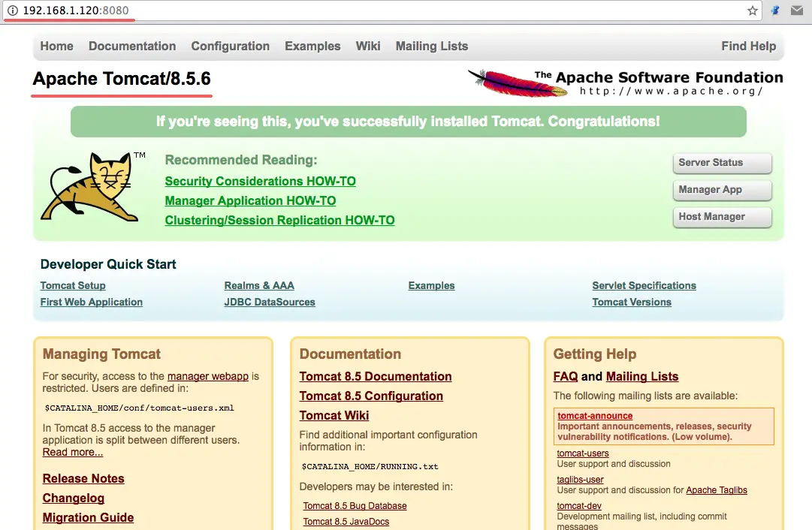
Task: Click the Recommended Reading heading
Action: tap(241, 160)
